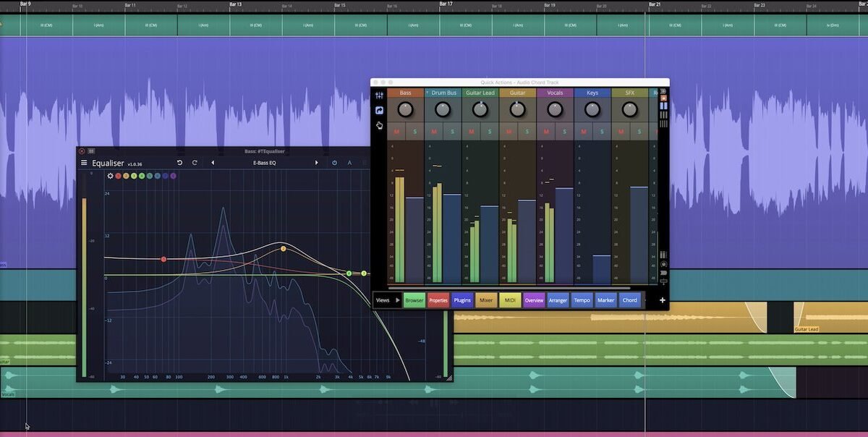The image size is (868, 437).
Task: Switch to the Mixer view tab
Action: 486,300
